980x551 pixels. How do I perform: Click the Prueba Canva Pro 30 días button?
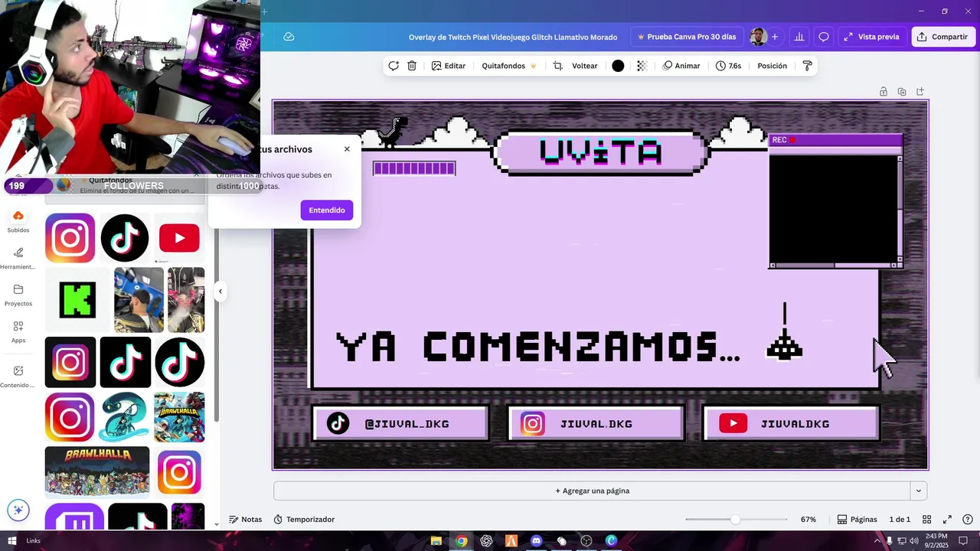[687, 37]
